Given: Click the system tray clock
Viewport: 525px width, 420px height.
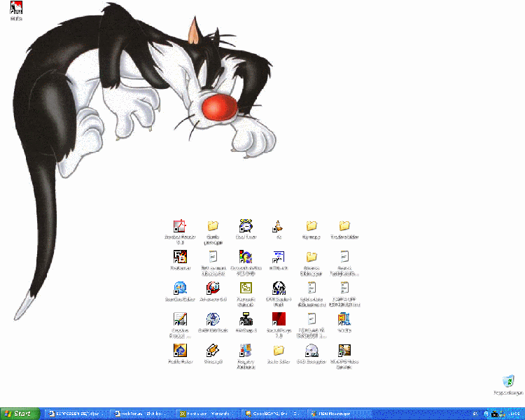Looking at the screenshot, I should pos(516,414).
